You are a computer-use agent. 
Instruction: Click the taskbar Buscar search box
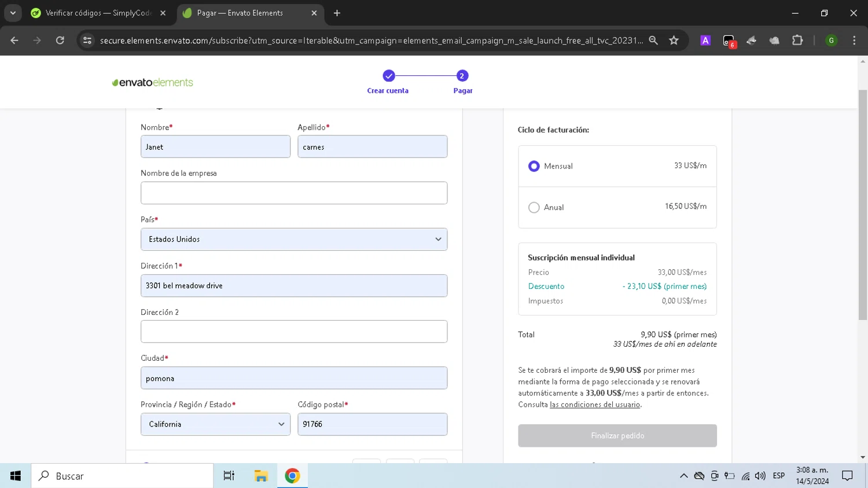tap(122, 476)
